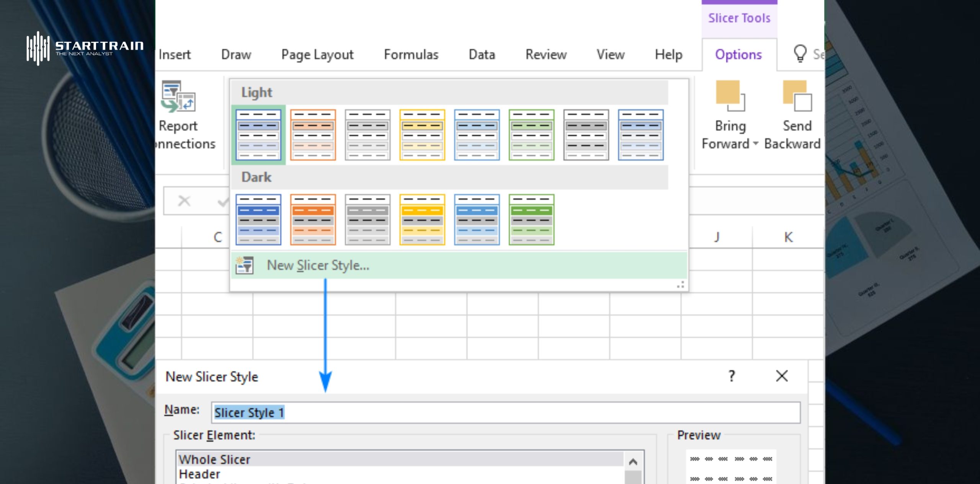Switch to the Formulas tab
The height and width of the screenshot is (484, 980).
click(x=411, y=55)
